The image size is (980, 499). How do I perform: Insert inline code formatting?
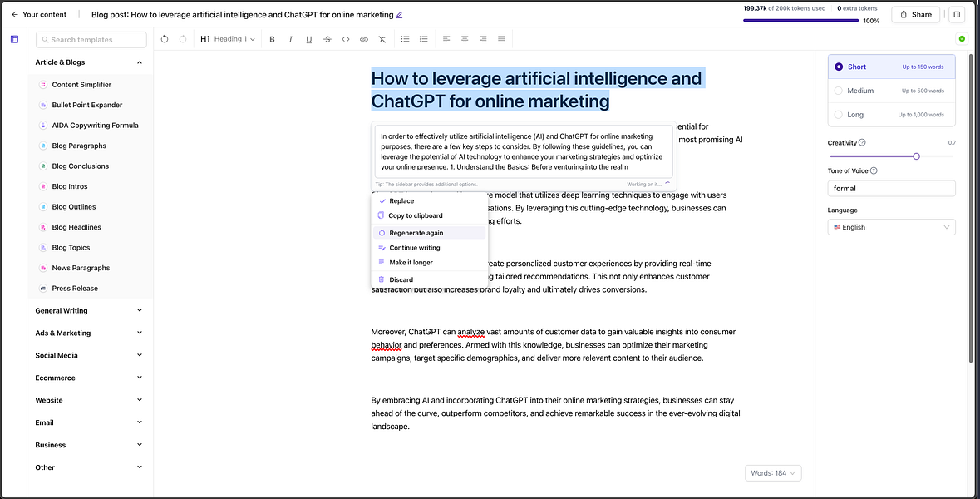point(346,39)
